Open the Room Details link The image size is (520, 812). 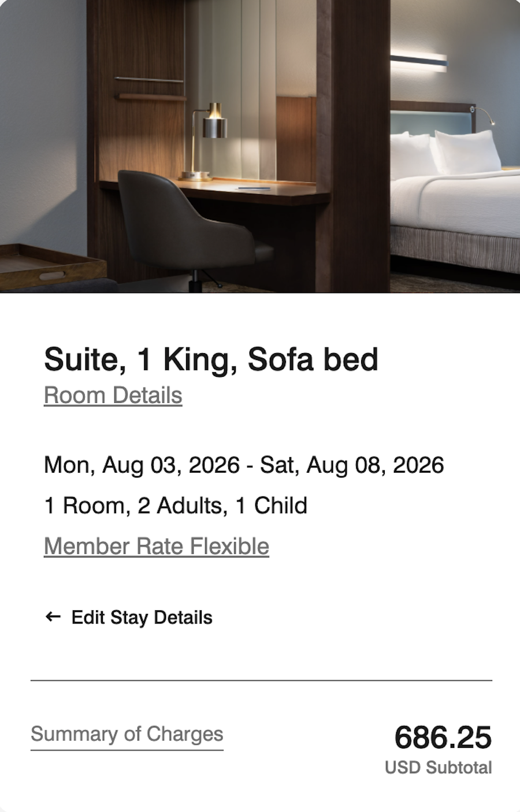113,396
